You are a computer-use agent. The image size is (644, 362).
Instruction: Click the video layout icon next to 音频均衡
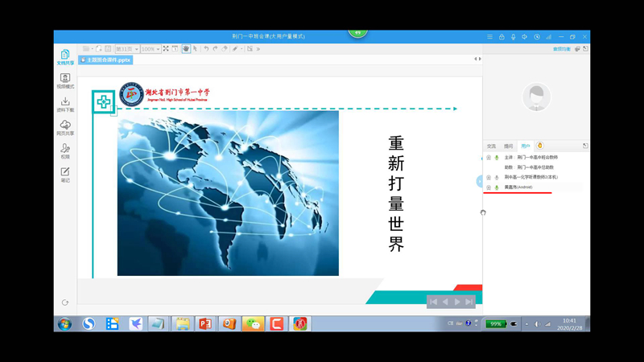[577, 49]
